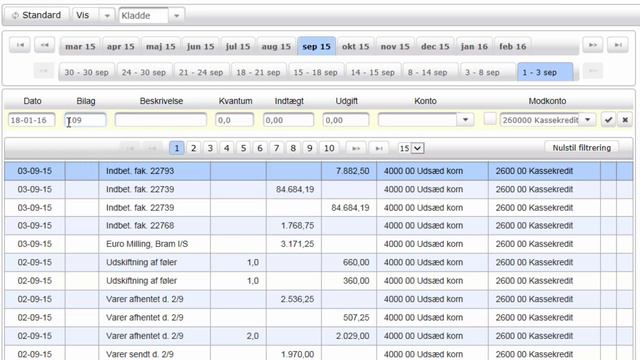Select the jul 15 month tab
The width and height of the screenshot is (640, 360).
(238, 46)
